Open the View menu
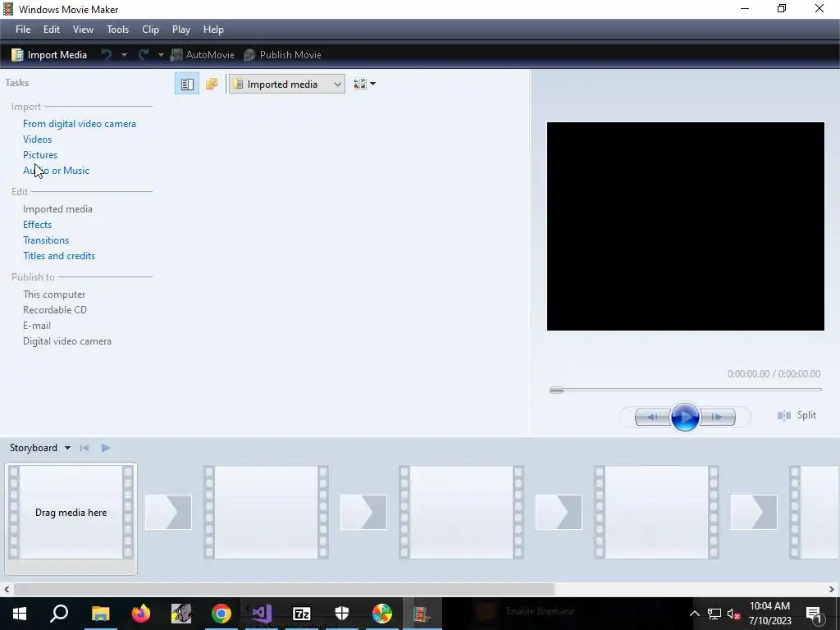The width and height of the screenshot is (840, 630). coord(83,30)
